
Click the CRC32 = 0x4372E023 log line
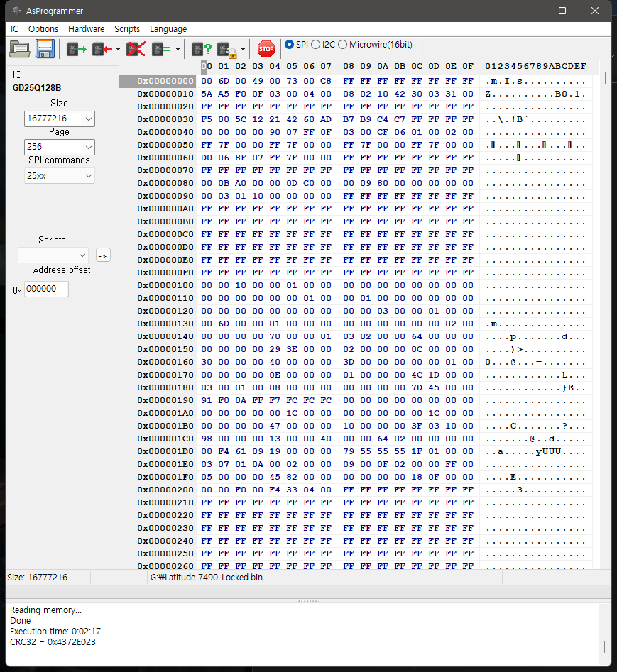pyautogui.click(x=53, y=642)
